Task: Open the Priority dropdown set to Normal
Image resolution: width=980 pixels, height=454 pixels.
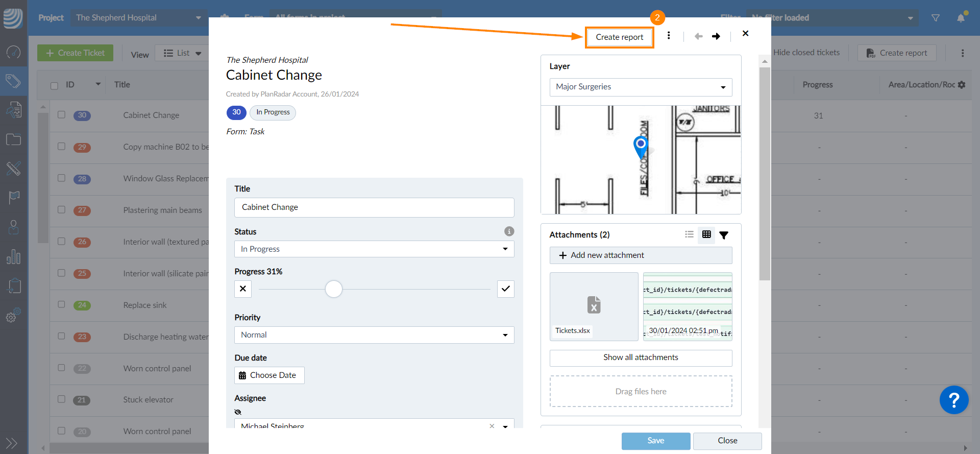Action: point(374,335)
